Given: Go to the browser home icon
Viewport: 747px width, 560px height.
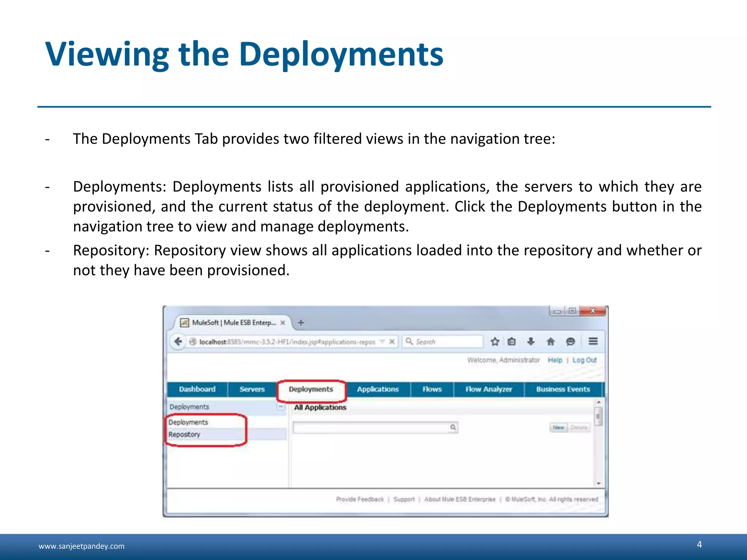Looking at the screenshot, I should [x=550, y=342].
